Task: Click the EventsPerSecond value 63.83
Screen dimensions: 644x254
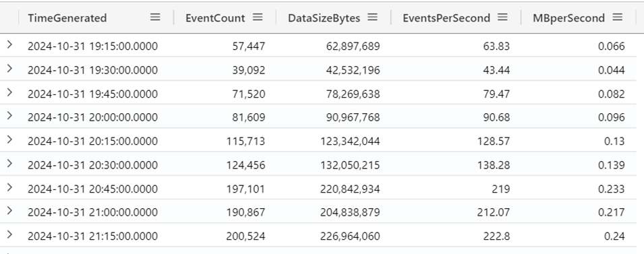Action: click(x=496, y=46)
